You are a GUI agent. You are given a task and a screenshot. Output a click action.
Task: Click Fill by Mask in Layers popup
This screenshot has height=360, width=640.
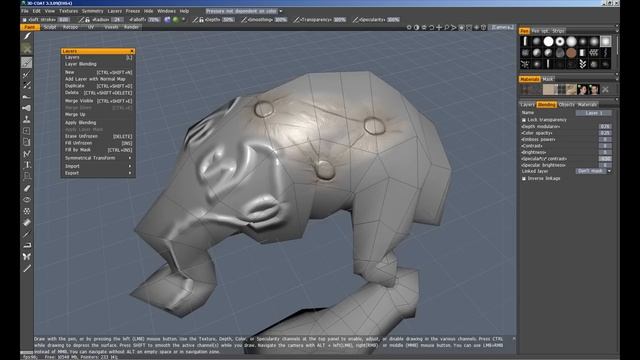(98, 150)
